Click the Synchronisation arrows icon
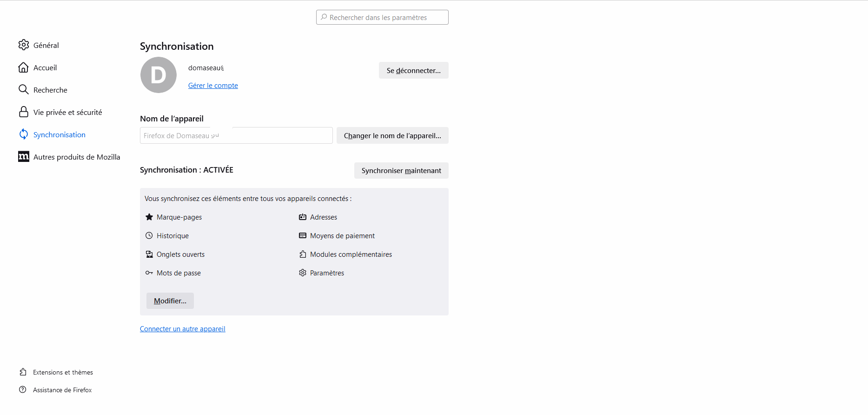Image resolution: width=868 pixels, height=415 pixels. click(x=23, y=134)
